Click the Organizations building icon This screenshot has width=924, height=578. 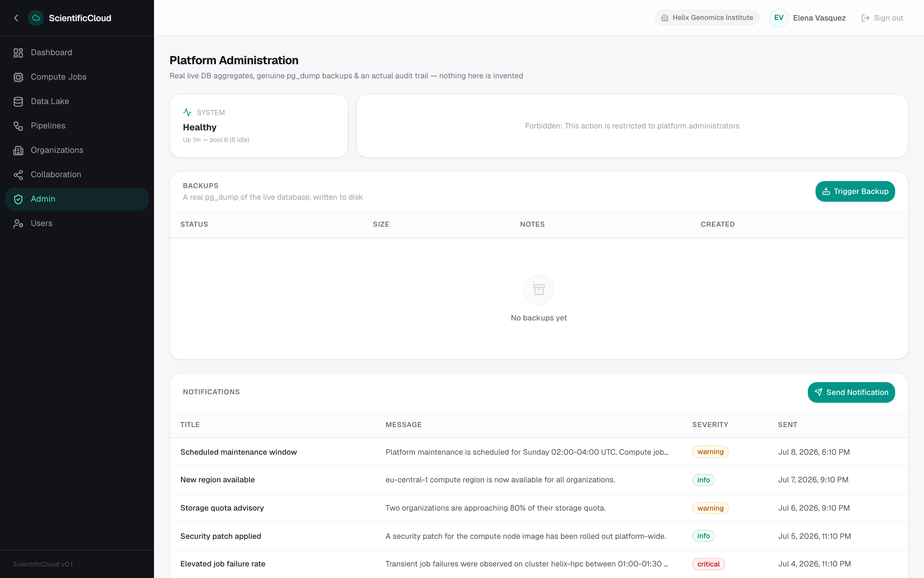(x=18, y=150)
